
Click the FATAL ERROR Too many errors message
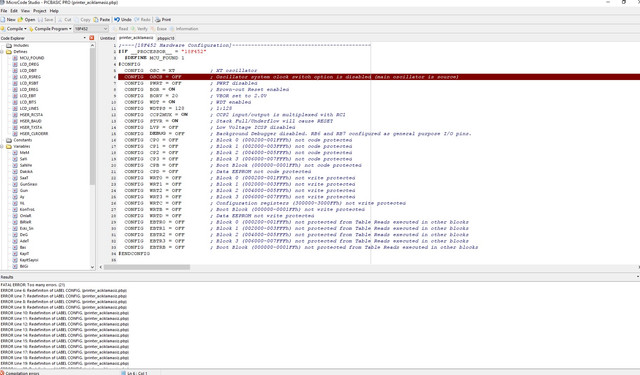(x=33, y=285)
